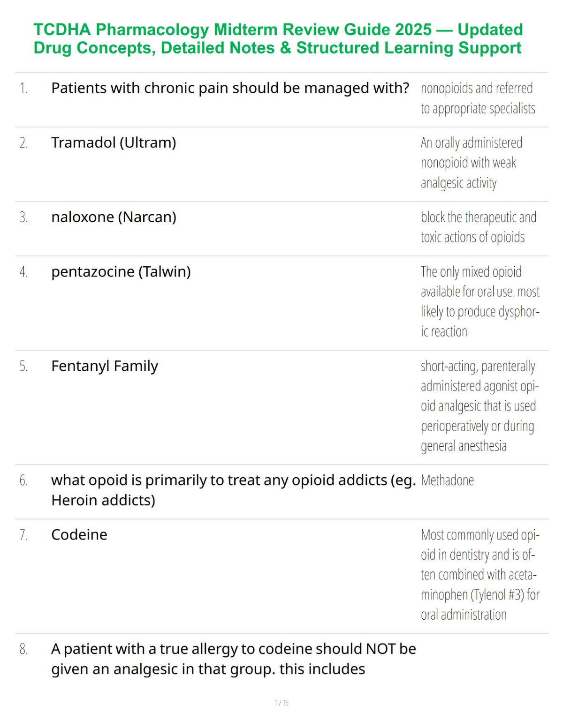Select the mixed opioid dysphoric reaction definition
The width and height of the screenshot is (563, 728).
480,301
